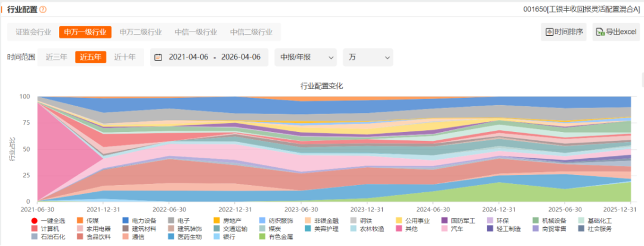Image resolution: width=644 pixels, height=246 pixels.
Task: Toggle 电力设备 legend marker
Action: tap(126, 221)
